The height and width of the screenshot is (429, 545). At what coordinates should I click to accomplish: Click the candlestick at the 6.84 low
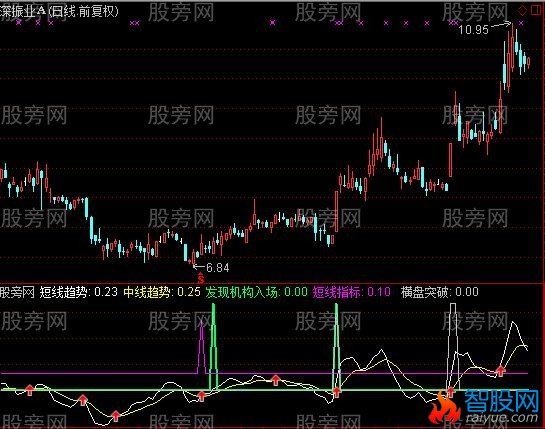pyautogui.click(x=193, y=257)
